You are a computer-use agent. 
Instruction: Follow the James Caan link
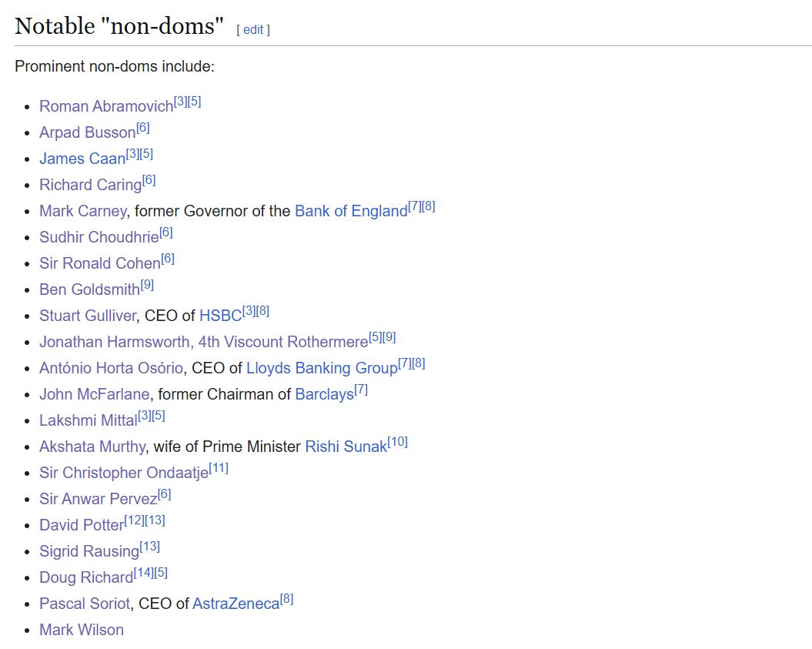coord(82,159)
